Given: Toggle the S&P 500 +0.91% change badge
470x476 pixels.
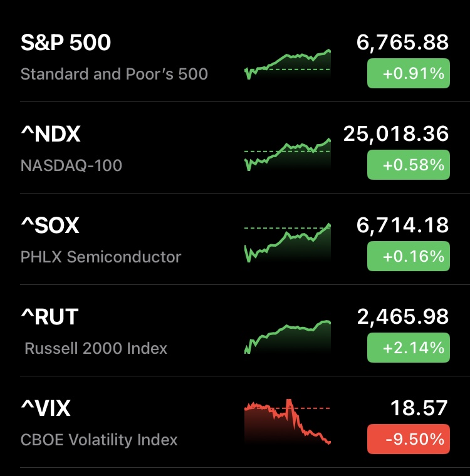Looking at the screenshot, I should coord(408,74).
